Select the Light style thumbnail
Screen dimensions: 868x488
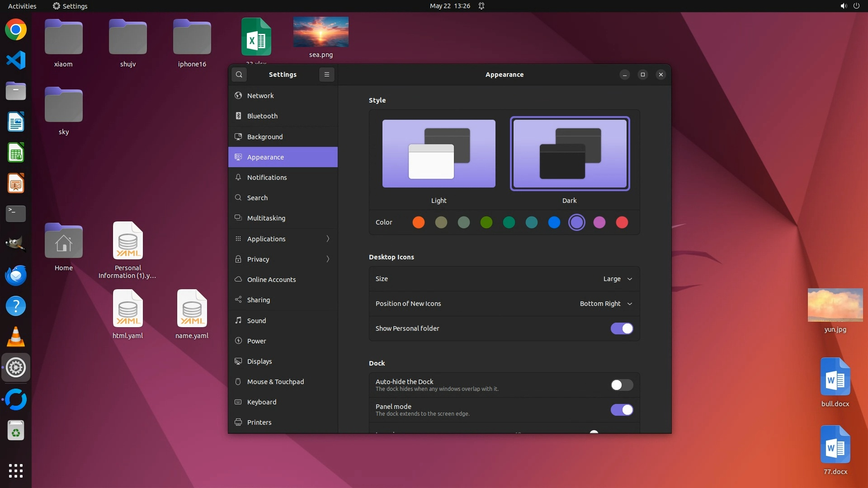pos(439,154)
